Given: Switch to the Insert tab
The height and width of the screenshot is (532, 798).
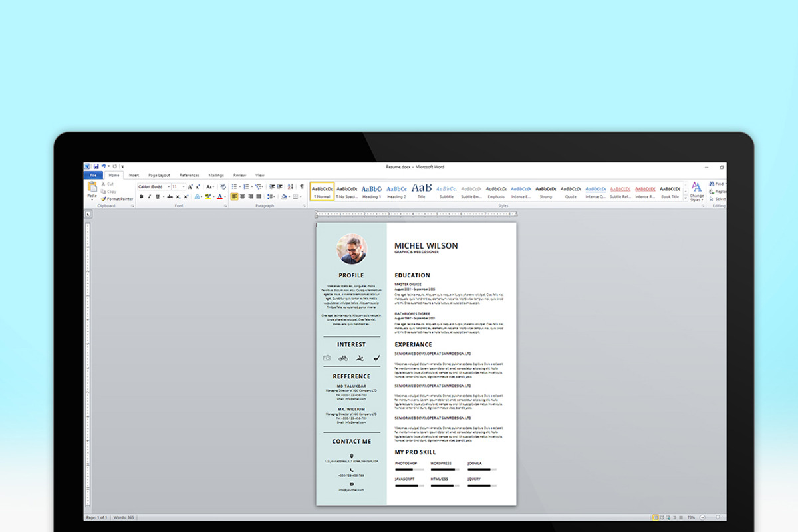Looking at the screenshot, I should 134,175.
